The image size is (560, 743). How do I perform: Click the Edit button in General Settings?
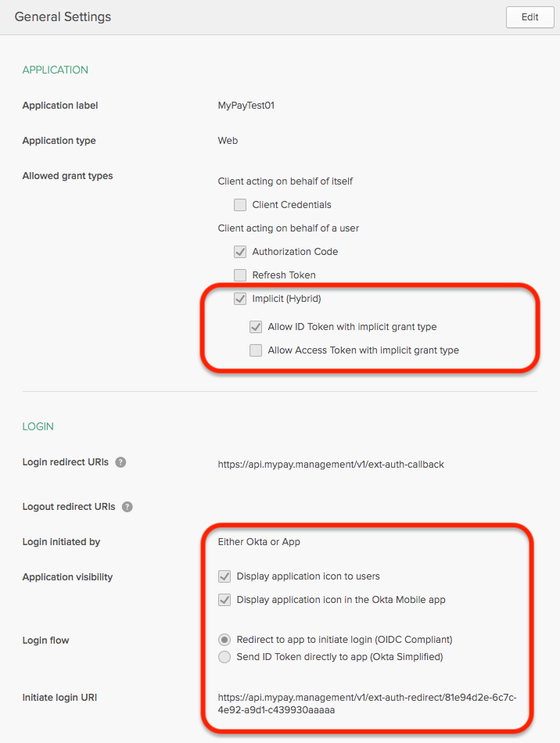pos(529,17)
